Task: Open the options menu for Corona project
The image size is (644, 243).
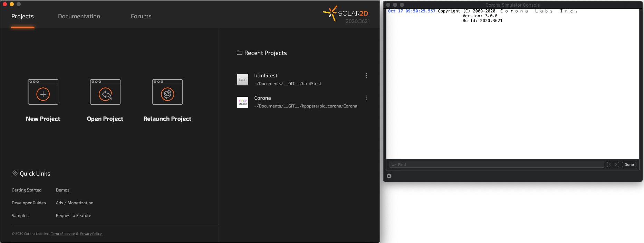Action: coord(366,98)
